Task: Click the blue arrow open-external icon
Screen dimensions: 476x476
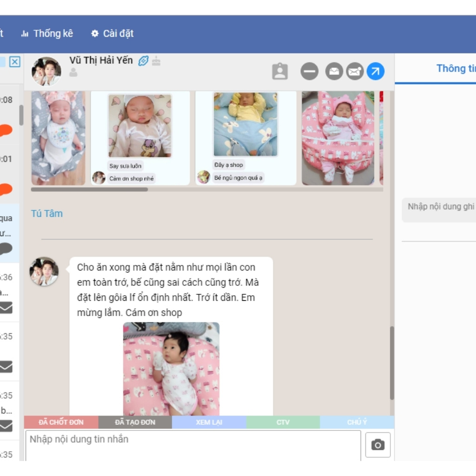Action: (376, 71)
